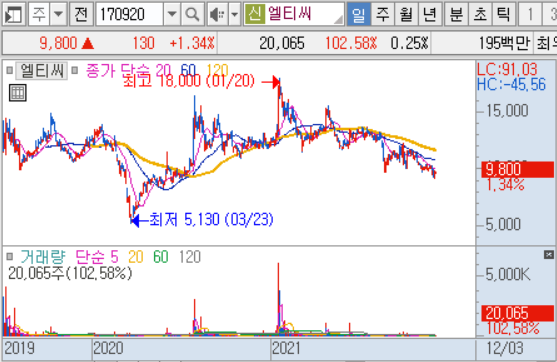Open the 주 type dropdown arrow
557x362 pixels.
tap(58, 14)
